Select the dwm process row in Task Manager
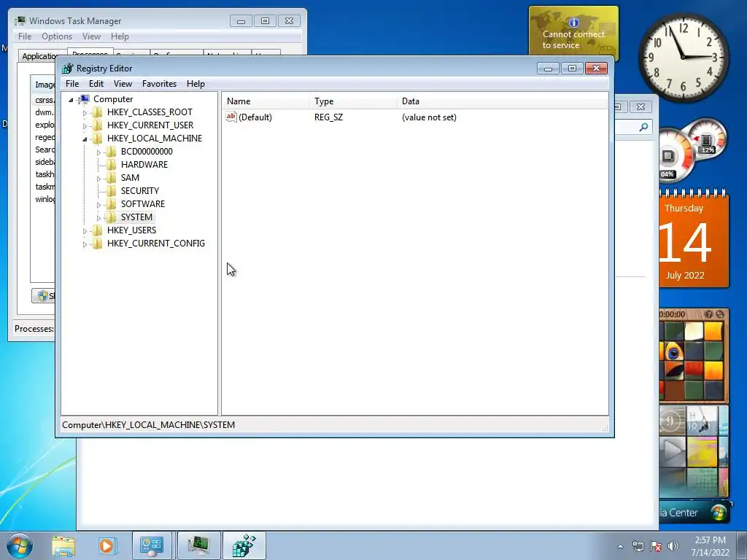Image resolution: width=747 pixels, height=560 pixels. pos(44,112)
